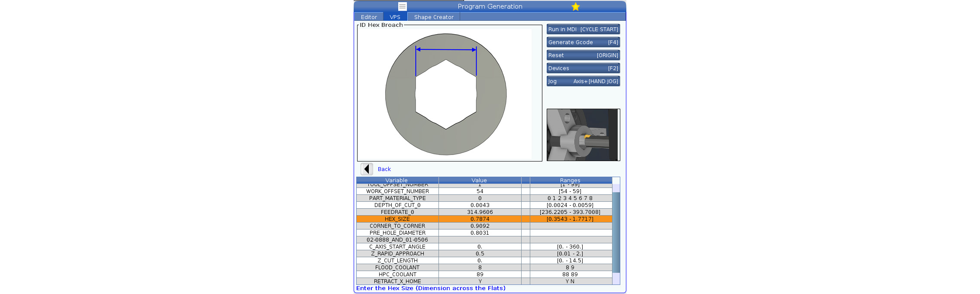
Task: Click the FLOOD_COOLANT variable name
Action: [397, 268]
